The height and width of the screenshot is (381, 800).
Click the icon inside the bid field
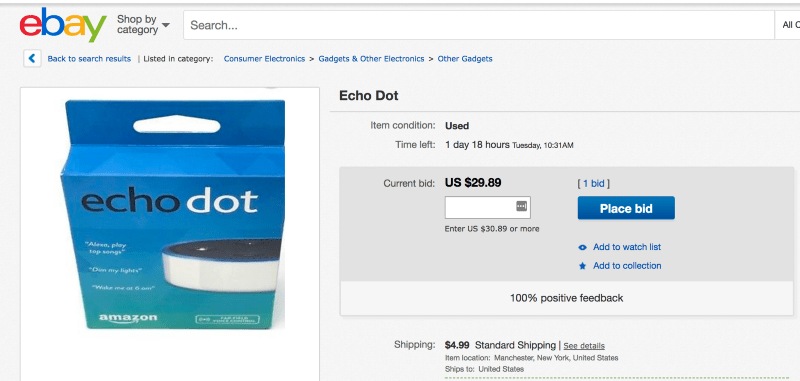coord(521,206)
